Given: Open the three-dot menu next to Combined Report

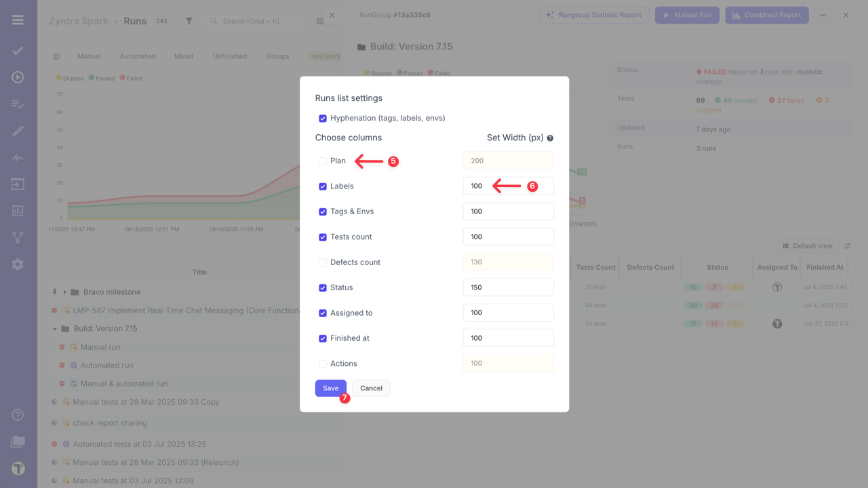Looking at the screenshot, I should pos(823,14).
